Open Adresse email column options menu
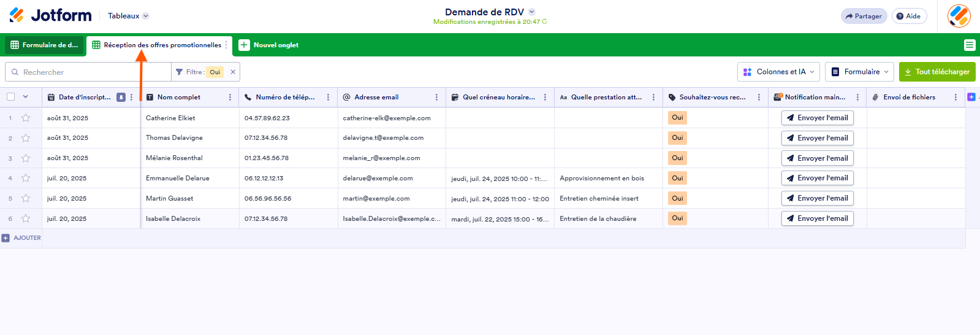This screenshot has width=980, height=335. click(436, 97)
